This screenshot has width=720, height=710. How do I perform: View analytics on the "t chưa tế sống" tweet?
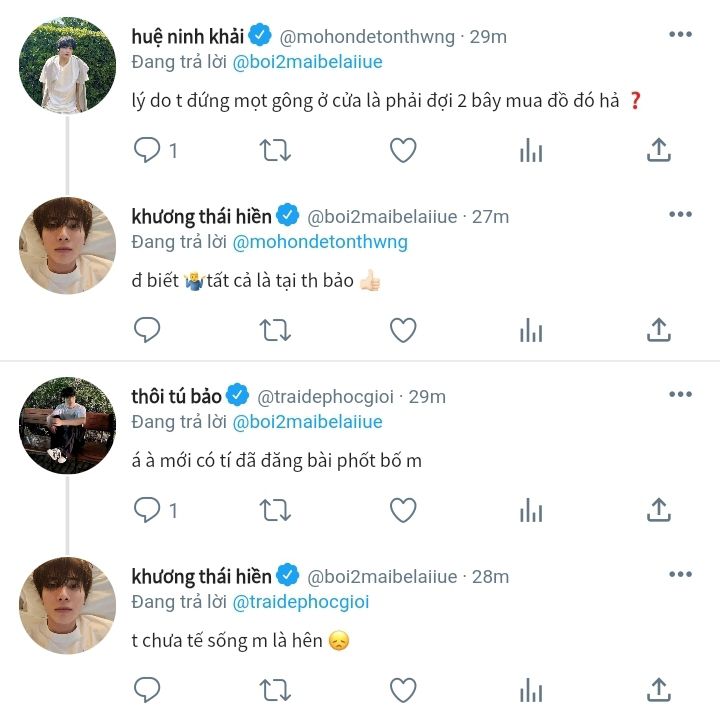coord(531,690)
